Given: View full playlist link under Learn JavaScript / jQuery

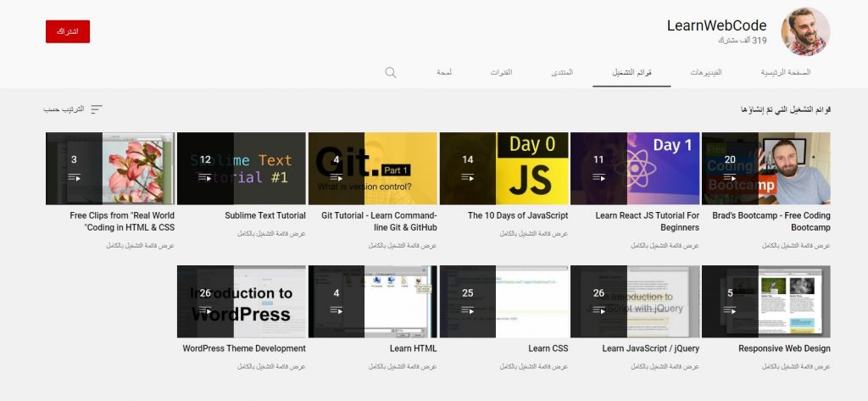Looking at the screenshot, I should point(665,366).
